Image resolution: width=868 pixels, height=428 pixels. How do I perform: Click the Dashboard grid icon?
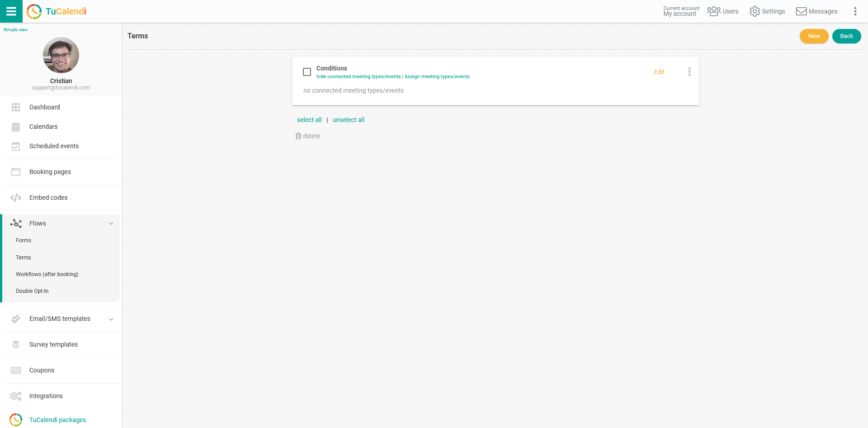[x=16, y=107]
